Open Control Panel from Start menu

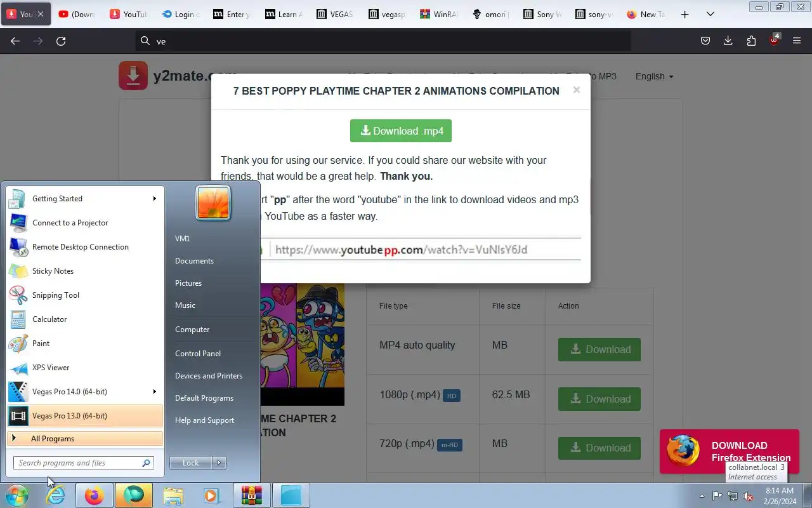pos(198,354)
